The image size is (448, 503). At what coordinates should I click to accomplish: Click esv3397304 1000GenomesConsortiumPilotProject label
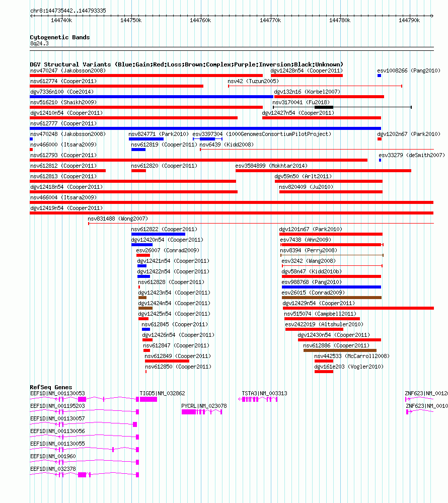point(262,134)
